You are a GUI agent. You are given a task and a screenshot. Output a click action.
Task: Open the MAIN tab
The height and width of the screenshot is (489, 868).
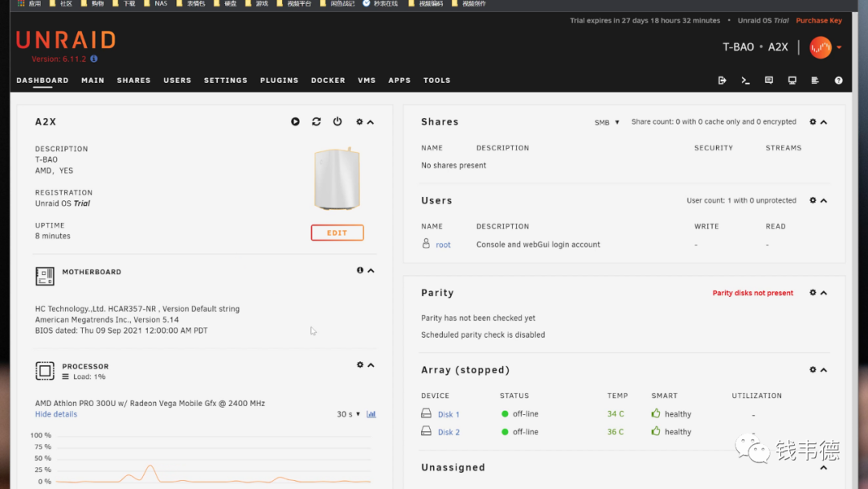[93, 80]
